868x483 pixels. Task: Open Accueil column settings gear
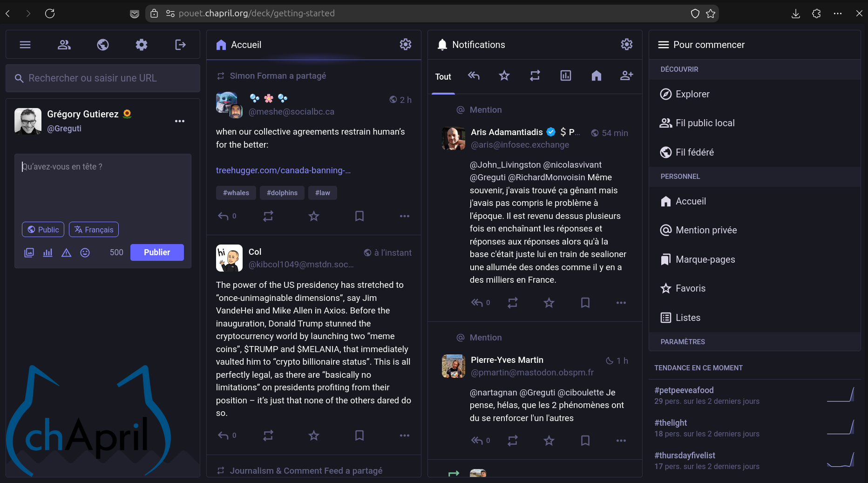pyautogui.click(x=405, y=45)
